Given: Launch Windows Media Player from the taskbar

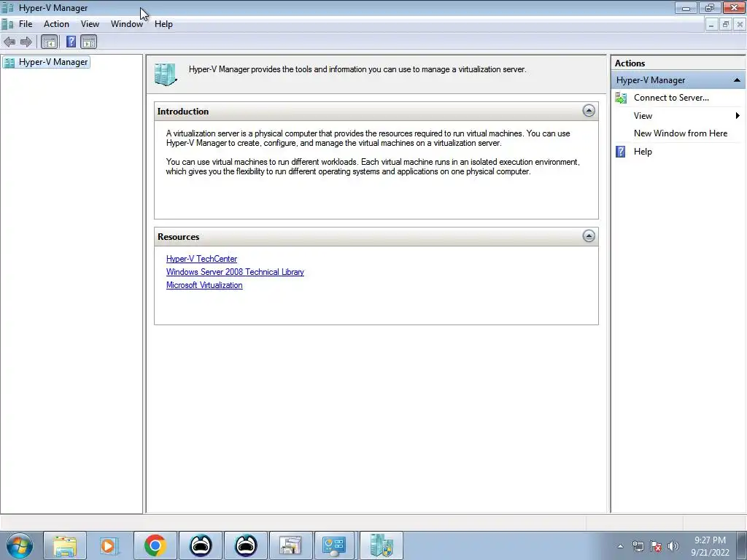Looking at the screenshot, I should click(x=109, y=545).
